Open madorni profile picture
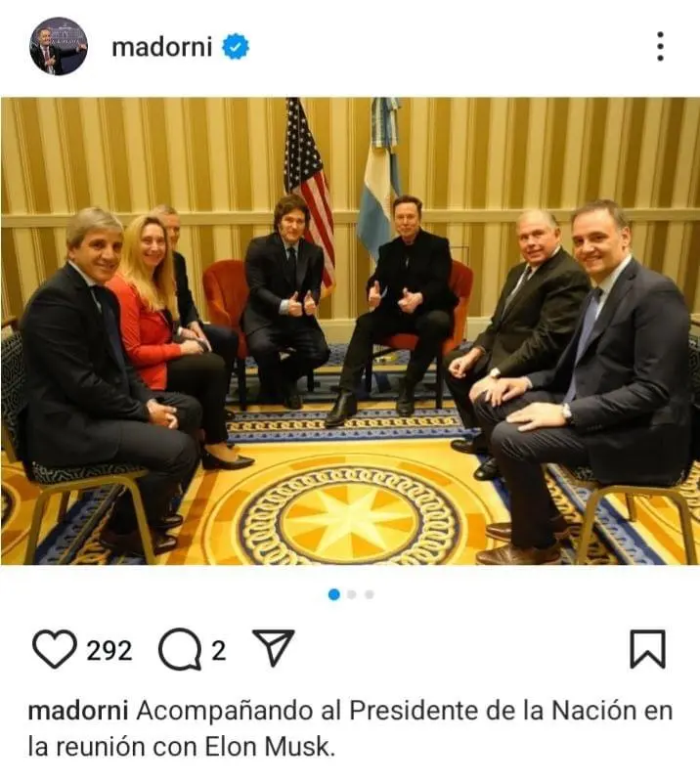 (59, 46)
